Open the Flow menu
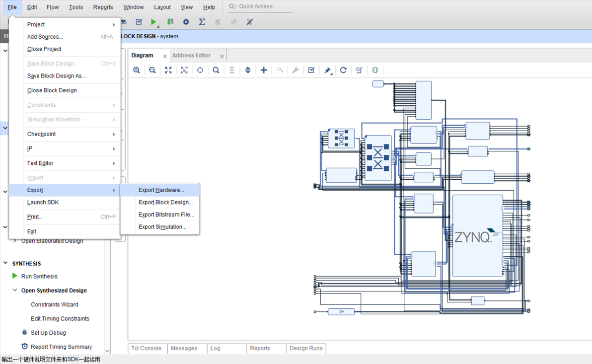592x364 pixels. coord(53,7)
